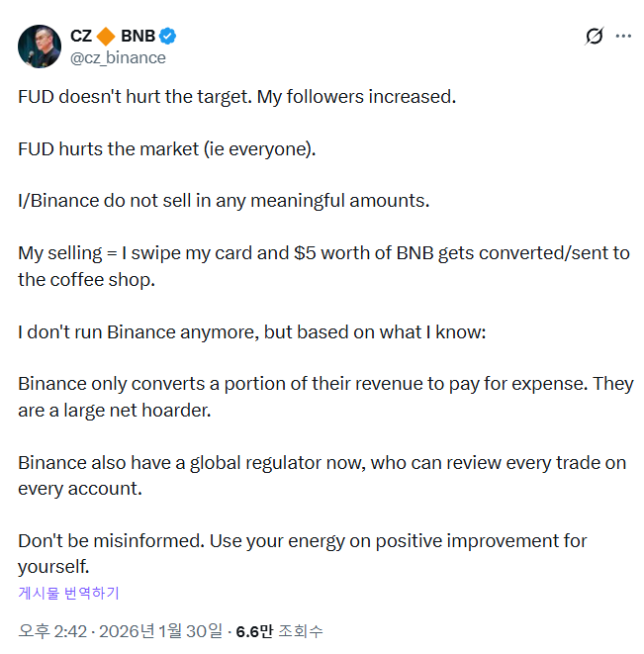Open CZ's profile picture avatar
This screenshot has width=644, height=654.
[x=40, y=47]
